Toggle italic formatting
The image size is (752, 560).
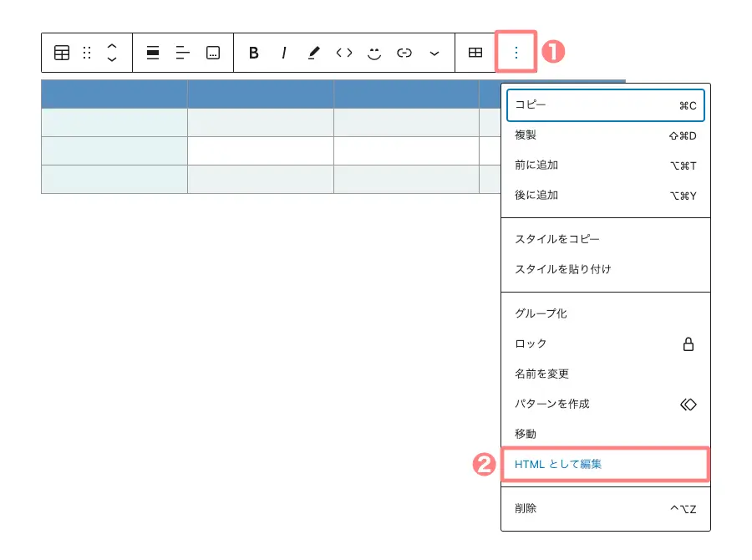coord(284,53)
